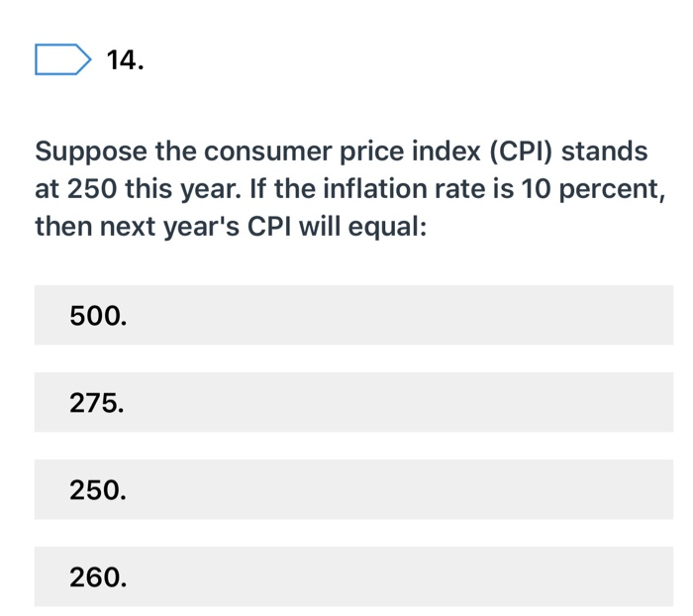Image resolution: width=693 pixels, height=616 pixels.
Task: Click the line "then next year's CPI will equal:"
Action: pyautogui.click(x=231, y=227)
